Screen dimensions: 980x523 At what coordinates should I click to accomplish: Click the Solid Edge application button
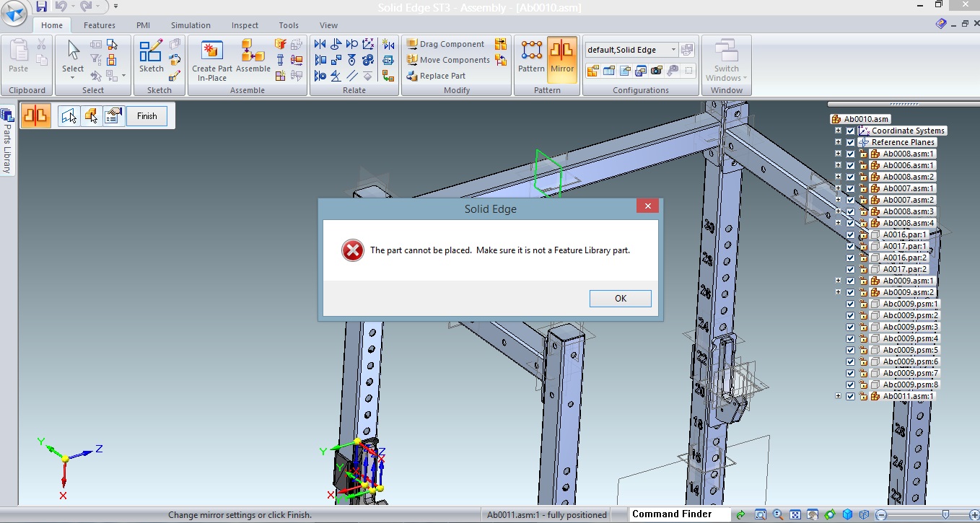pyautogui.click(x=14, y=14)
